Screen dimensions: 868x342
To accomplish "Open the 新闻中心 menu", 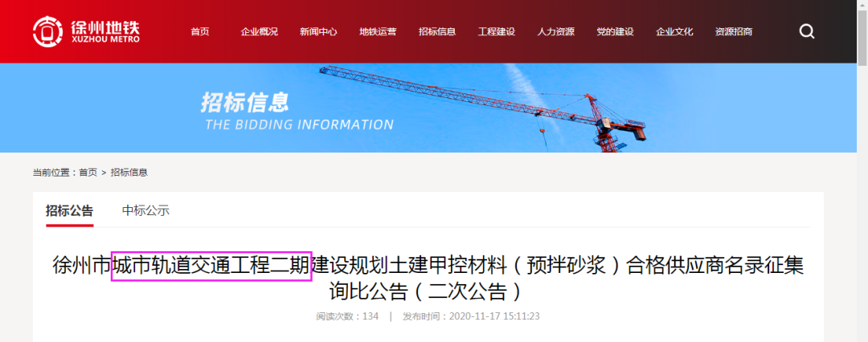I will (318, 31).
